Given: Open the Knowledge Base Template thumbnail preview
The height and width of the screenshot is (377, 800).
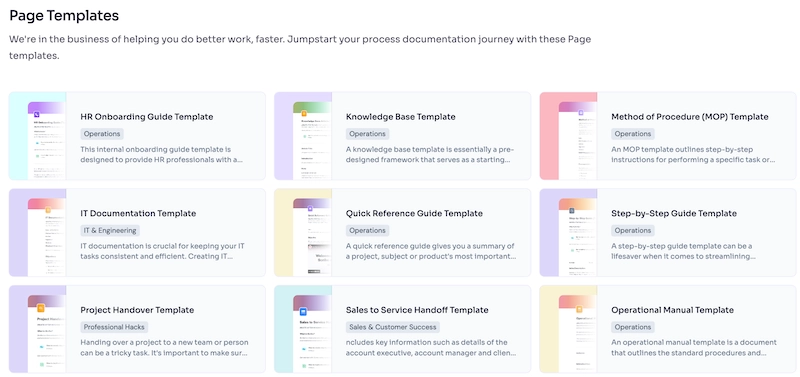Looking at the screenshot, I should coord(303,136).
